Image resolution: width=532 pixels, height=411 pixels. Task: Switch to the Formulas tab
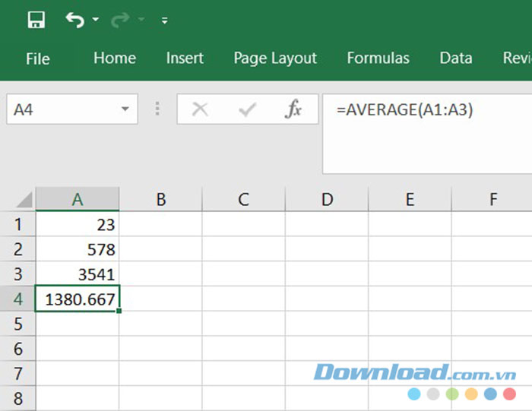tap(378, 58)
